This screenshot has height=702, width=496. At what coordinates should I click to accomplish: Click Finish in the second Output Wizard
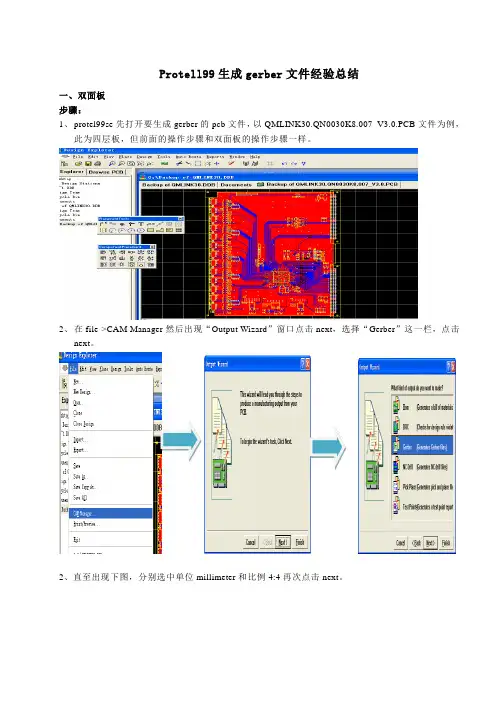click(x=446, y=543)
